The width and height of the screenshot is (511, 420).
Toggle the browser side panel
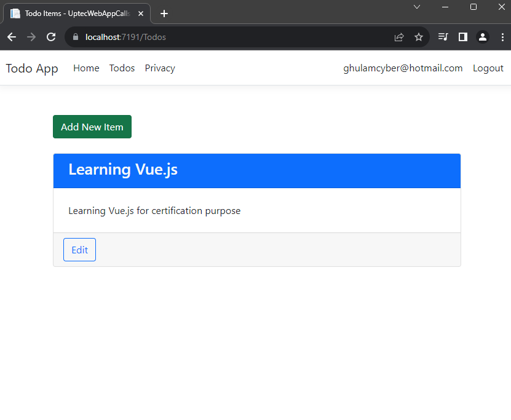(463, 37)
